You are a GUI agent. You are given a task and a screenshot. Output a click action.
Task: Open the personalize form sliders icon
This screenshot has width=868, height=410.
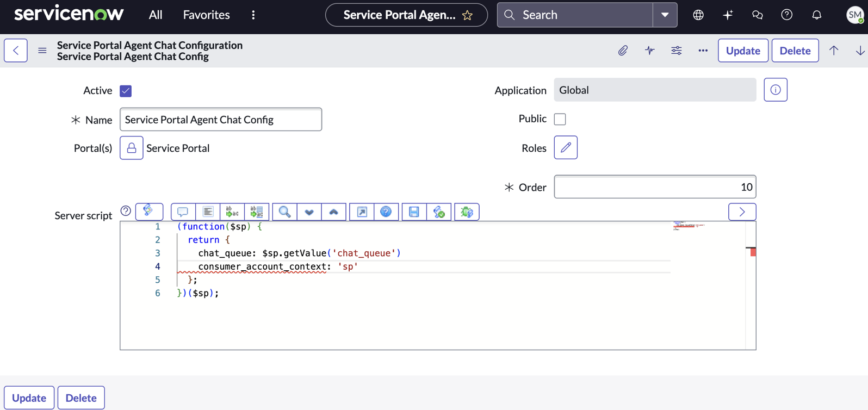click(x=676, y=51)
